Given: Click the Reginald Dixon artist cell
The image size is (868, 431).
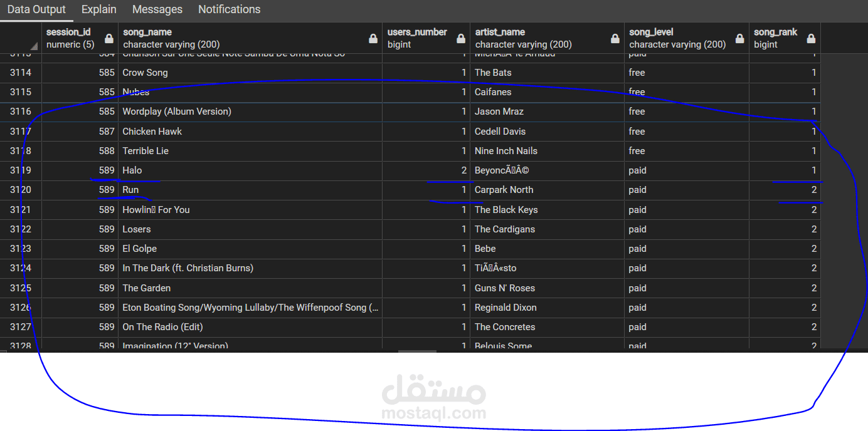Looking at the screenshot, I should point(547,308).
